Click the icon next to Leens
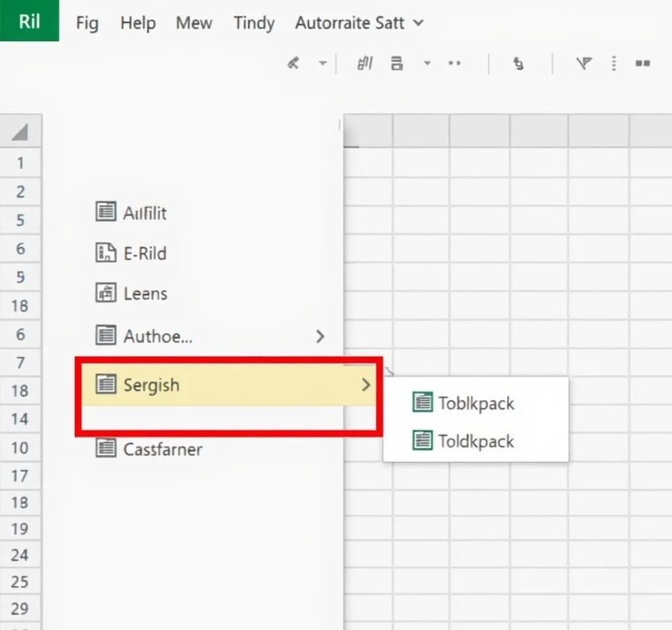This screenshot has height=630, width=672. (106, 293)
